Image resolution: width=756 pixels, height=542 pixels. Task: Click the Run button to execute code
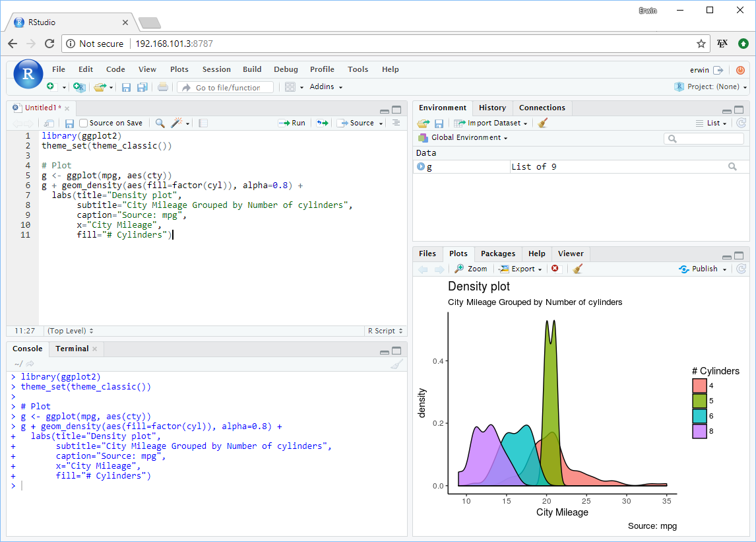tap(292, 123)
